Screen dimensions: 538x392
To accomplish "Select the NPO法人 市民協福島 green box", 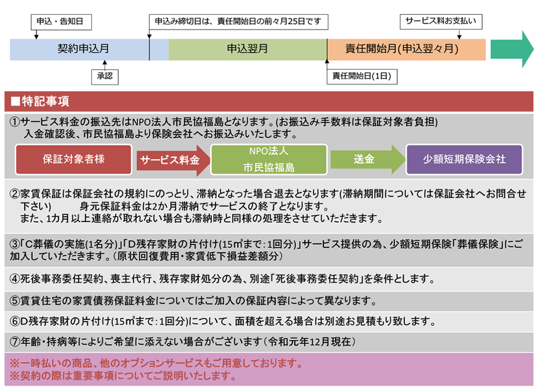I will 268,160.
